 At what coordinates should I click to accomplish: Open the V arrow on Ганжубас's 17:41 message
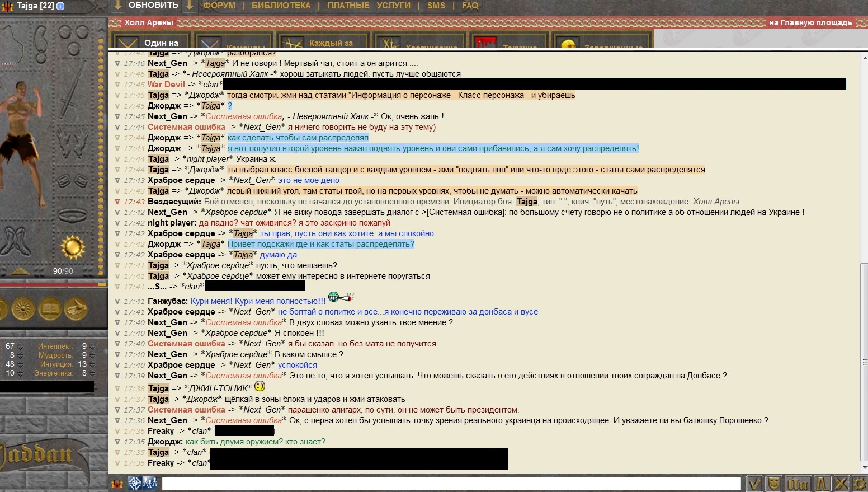point(117,302)
